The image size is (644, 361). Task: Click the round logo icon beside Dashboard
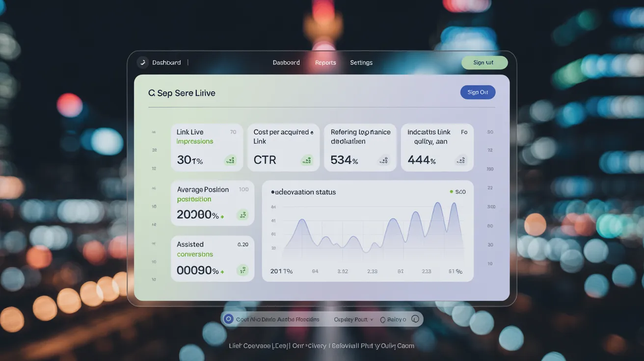coord(142,62)
